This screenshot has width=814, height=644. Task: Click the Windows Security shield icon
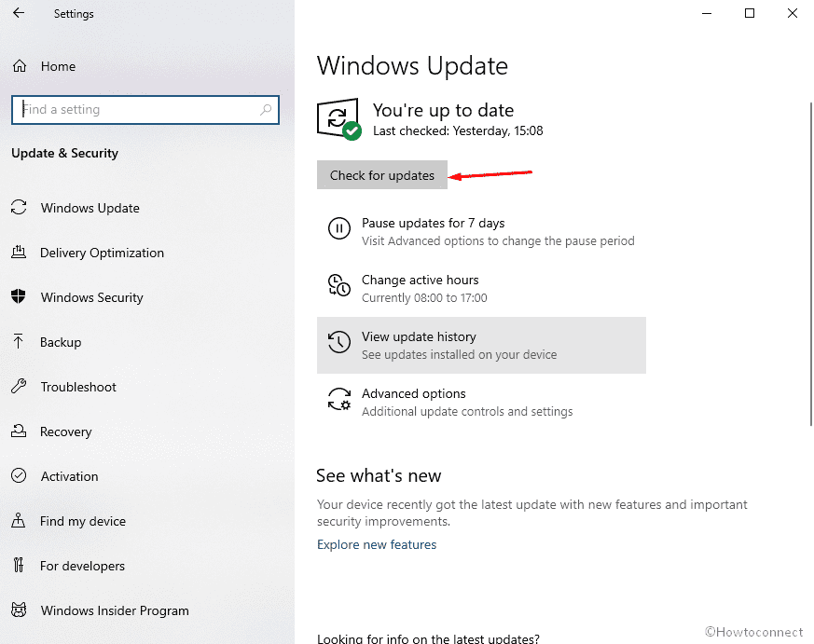pos(19,296)
